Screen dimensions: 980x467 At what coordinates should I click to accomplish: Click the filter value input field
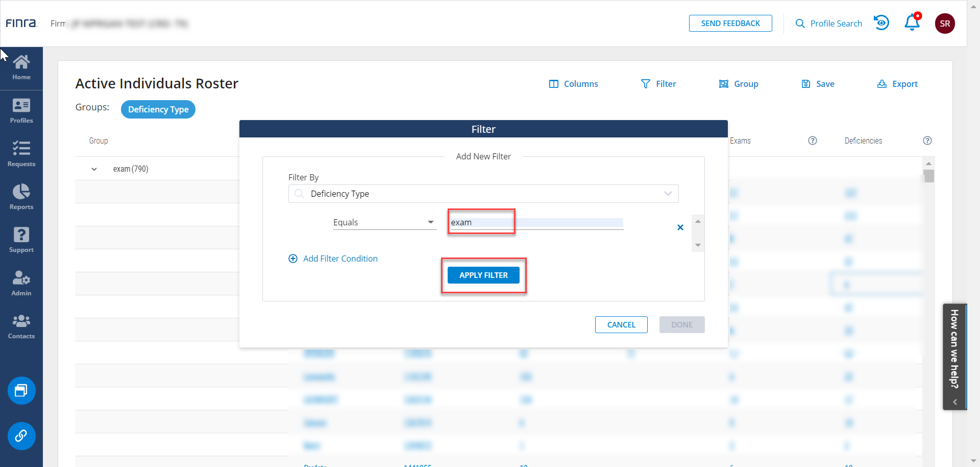[536, 222]
